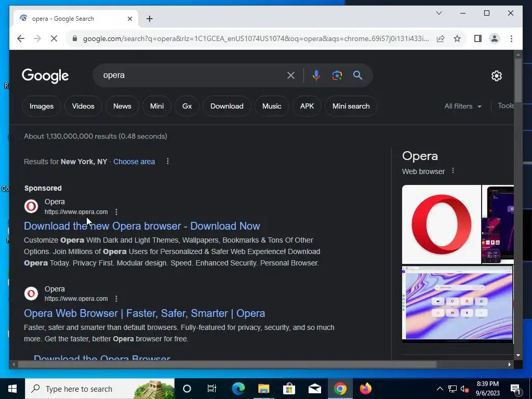Open the notification center

(516, 389)
